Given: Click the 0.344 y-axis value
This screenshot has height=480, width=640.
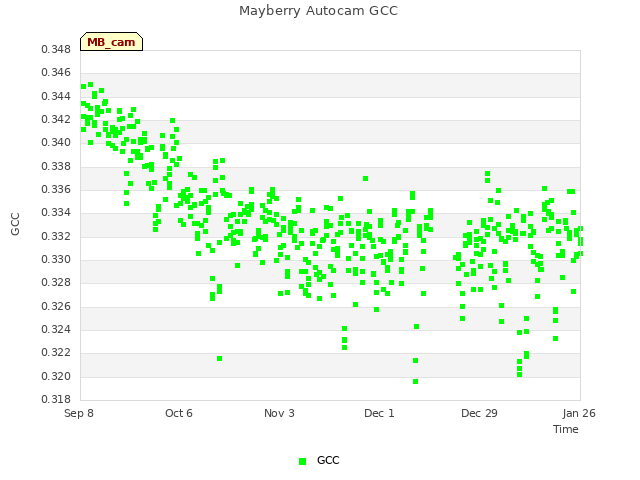Looking at the screenshot, I should coord(56,96).
